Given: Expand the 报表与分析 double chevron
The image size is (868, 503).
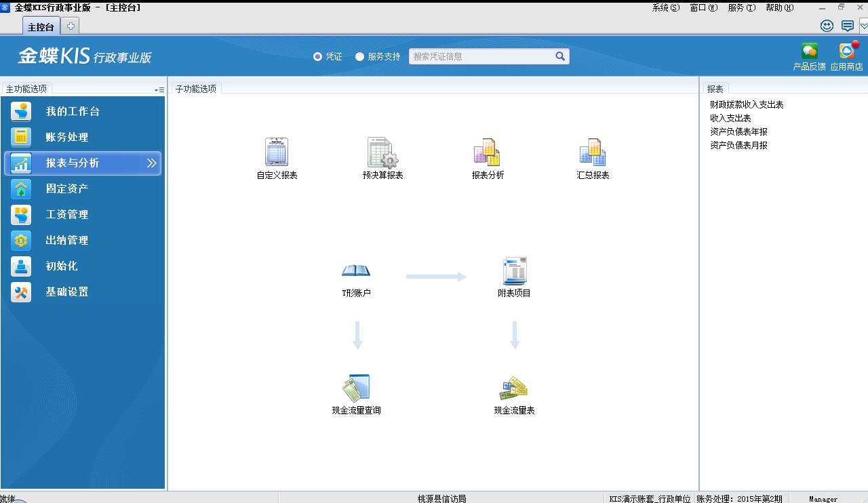Looking at the screenshot, I should coord(152,163).
